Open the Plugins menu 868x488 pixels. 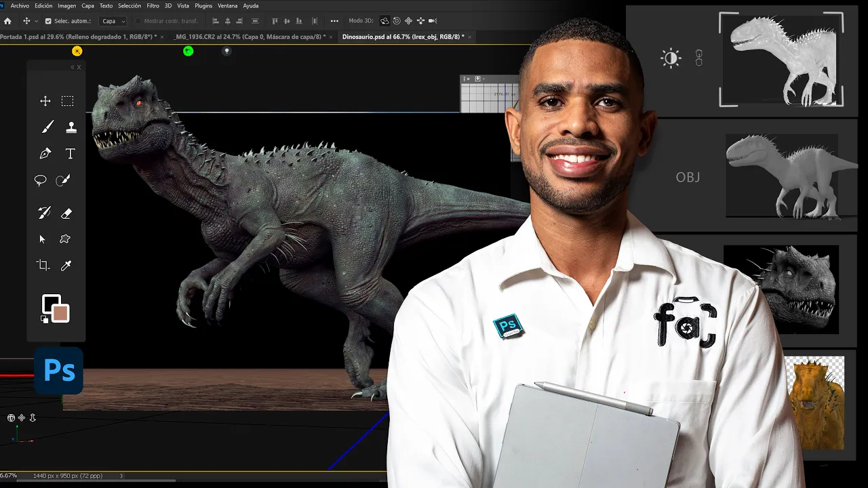coord(203,5)
